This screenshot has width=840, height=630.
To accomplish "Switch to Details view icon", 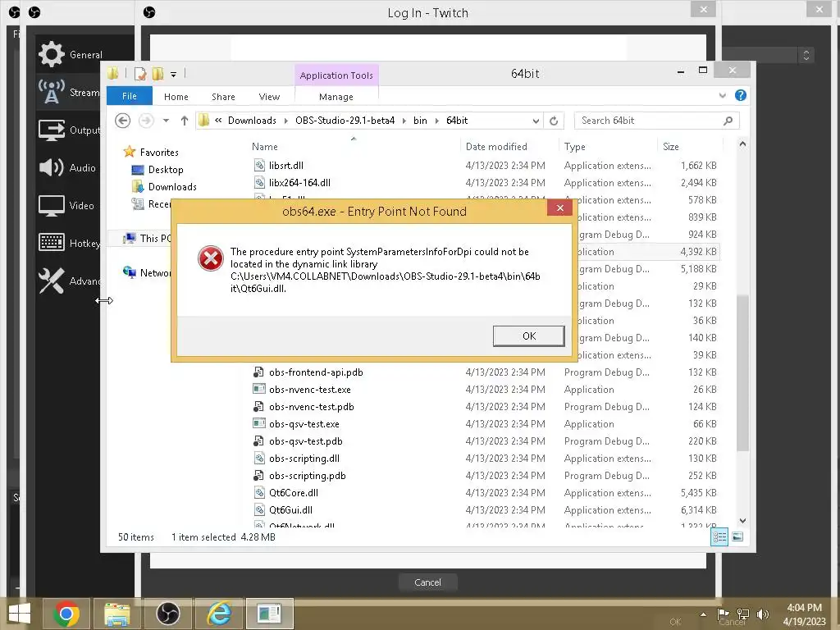I will pos(719,536).
